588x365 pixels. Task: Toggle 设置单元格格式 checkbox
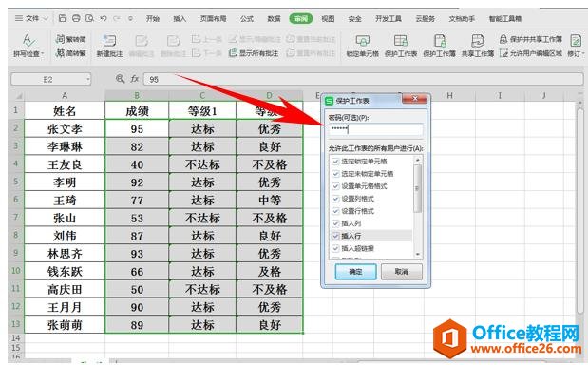click(x=335, y=186)
